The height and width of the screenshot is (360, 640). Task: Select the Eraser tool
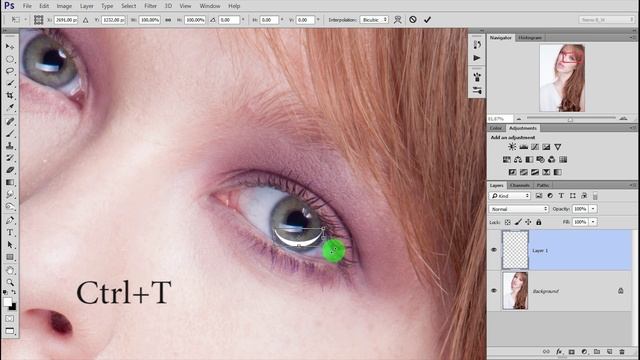coord(10,170)
